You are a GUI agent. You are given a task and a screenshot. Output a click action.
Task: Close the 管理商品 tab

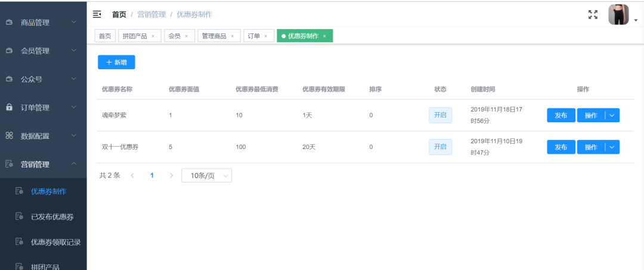point(233,36)
